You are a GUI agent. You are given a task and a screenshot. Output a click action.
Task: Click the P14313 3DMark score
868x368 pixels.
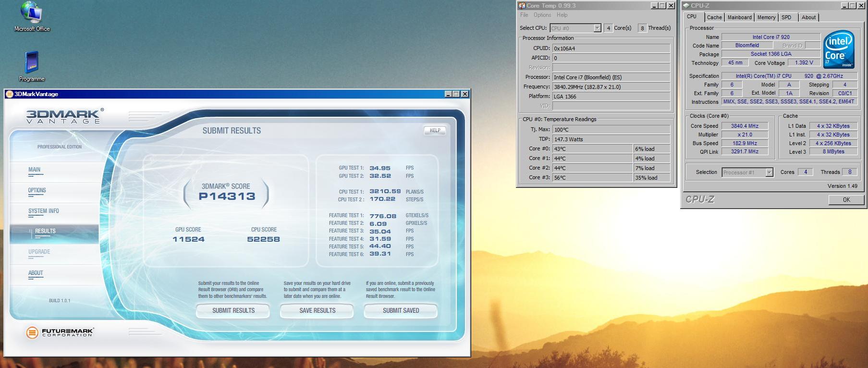(227, 196)
